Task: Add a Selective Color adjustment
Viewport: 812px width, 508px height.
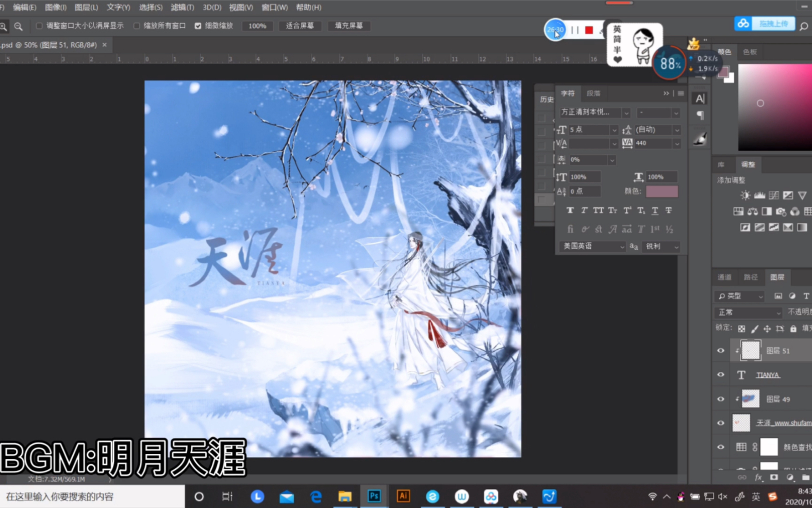Action: pos(788,227)
